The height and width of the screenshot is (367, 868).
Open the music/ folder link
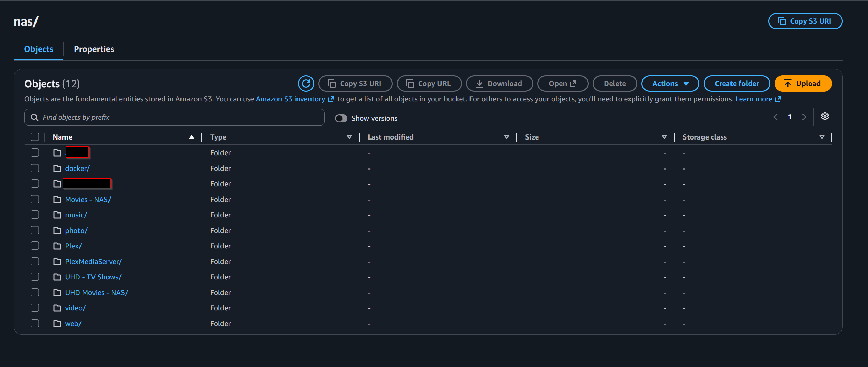[76, 215]
